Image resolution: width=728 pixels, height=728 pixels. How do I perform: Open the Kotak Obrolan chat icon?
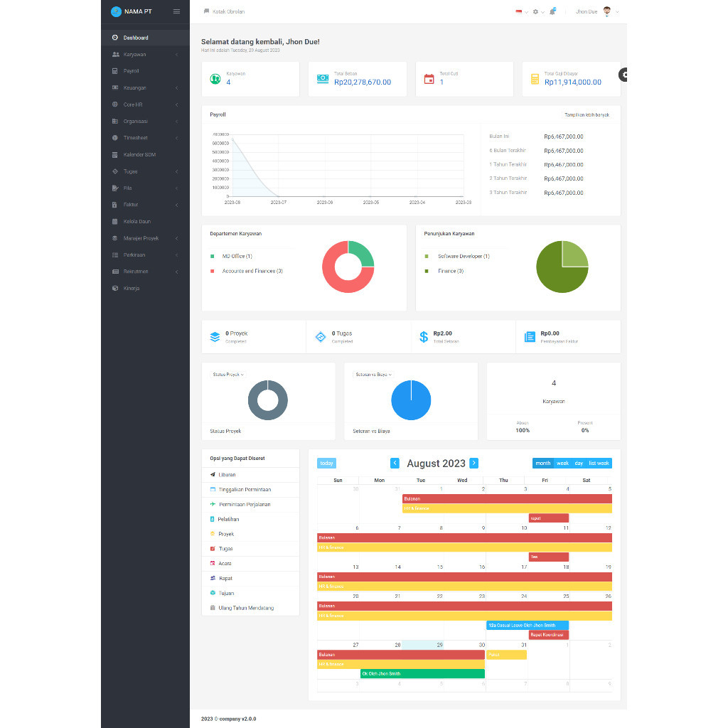tap(206, 11)
